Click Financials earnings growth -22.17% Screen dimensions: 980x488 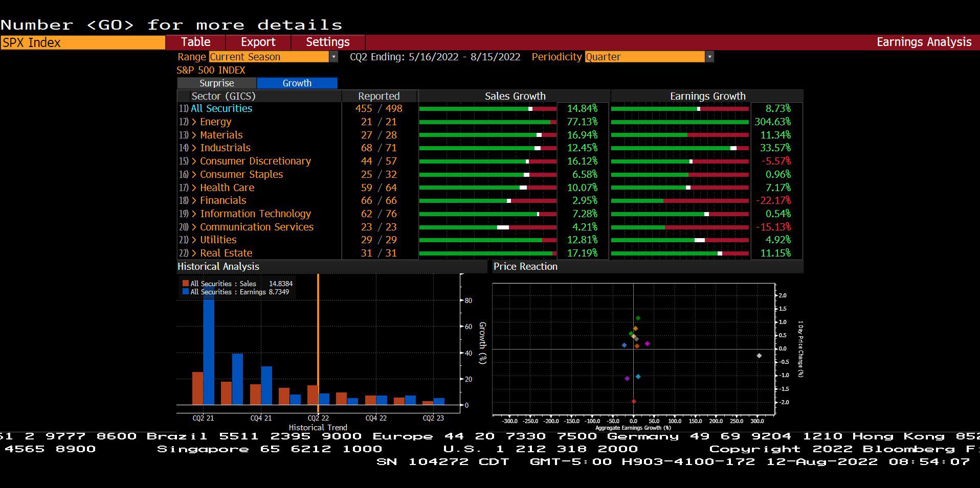(773, 200)
